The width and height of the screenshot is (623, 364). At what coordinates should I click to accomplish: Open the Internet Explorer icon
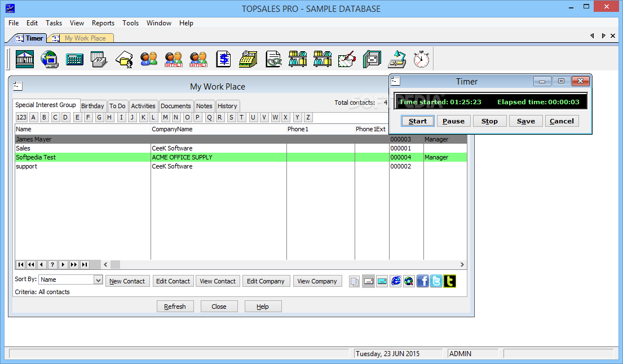click(x=396, y=281)
